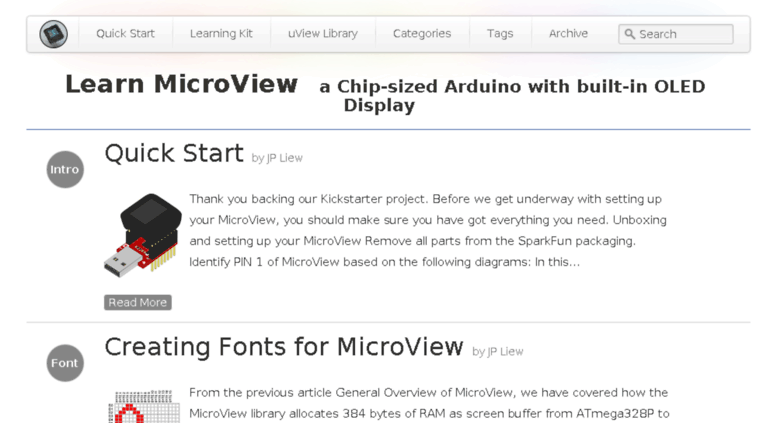Viewport: 777px width, 423px height.
Task: Click the gray Font category badge
Action: coord(65,363)
